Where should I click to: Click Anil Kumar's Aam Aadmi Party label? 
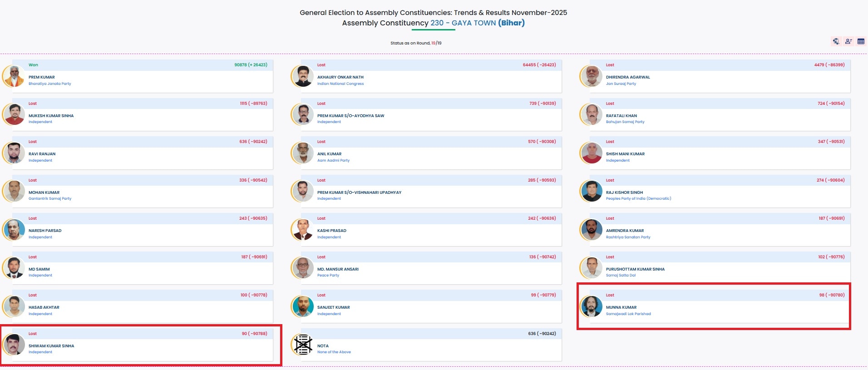[333, 161]
